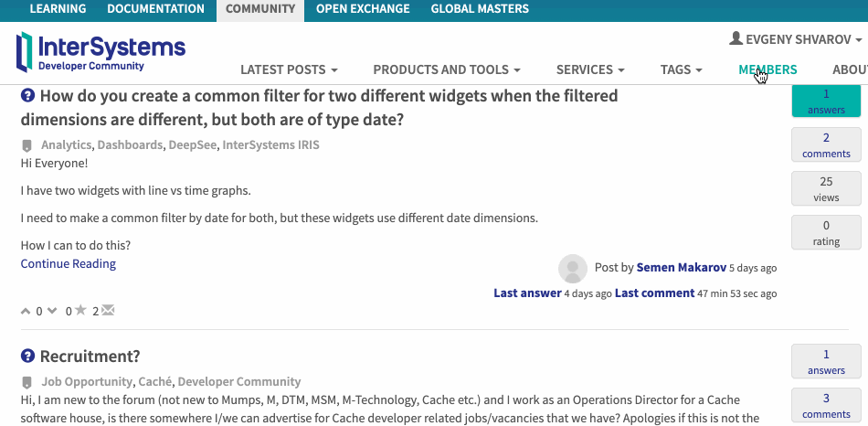Screen dimensions: 868x426
Task: Switch to the Open Exchange tab
Action: [363, 9]
